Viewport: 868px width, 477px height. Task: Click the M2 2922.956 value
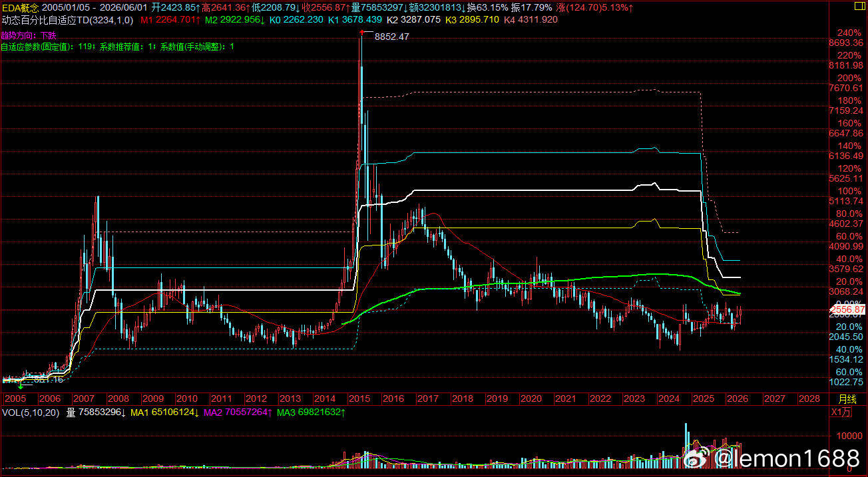click(x=236, y=20)
